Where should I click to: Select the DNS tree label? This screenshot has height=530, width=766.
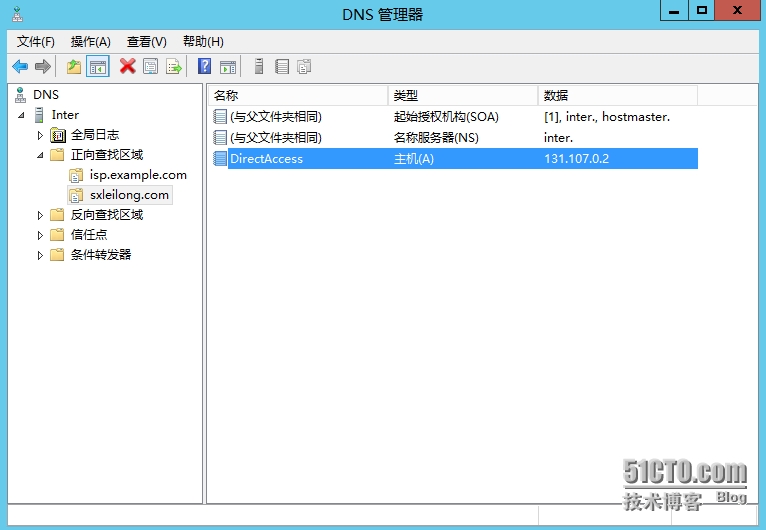coord(46,95)
